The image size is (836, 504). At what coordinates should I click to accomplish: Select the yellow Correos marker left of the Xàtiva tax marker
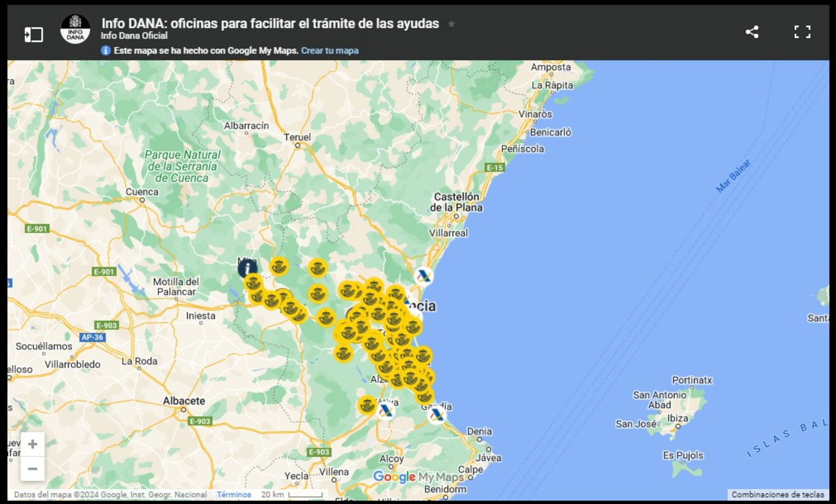[x=367, y=405]
